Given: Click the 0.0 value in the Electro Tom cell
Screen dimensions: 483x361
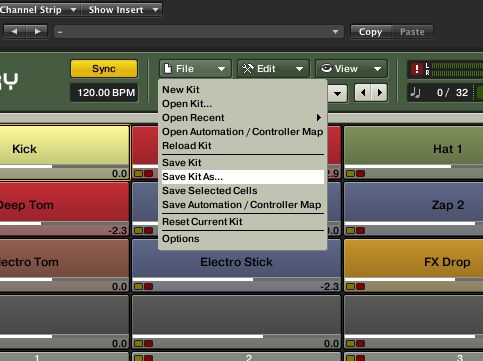Looking at the screenshot, I should click(x=119, y=287).
